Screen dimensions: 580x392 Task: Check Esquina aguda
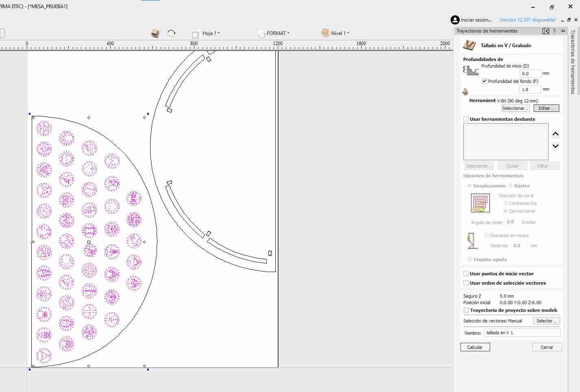(x=470, y=259)
